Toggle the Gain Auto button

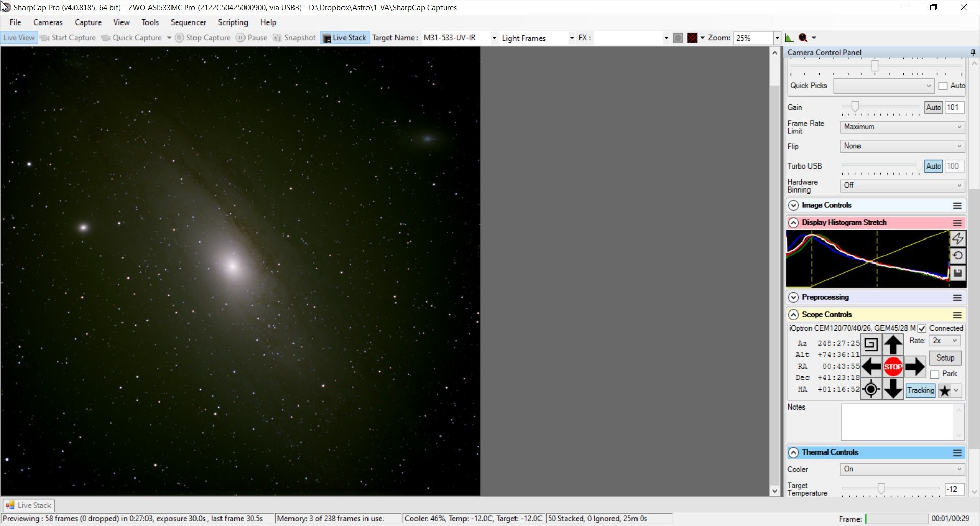tap(934, 107)
